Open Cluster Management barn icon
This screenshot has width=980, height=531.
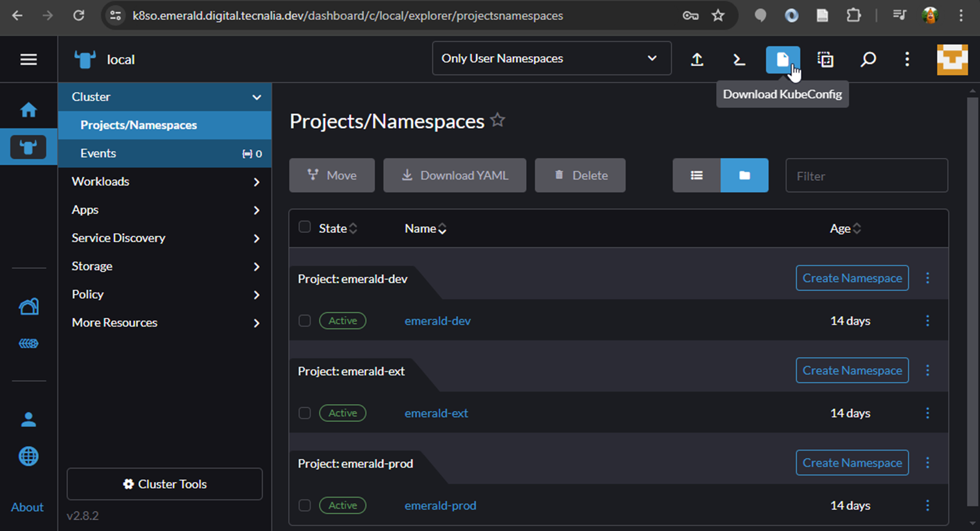pyautogui.click(x=28, y=306)
